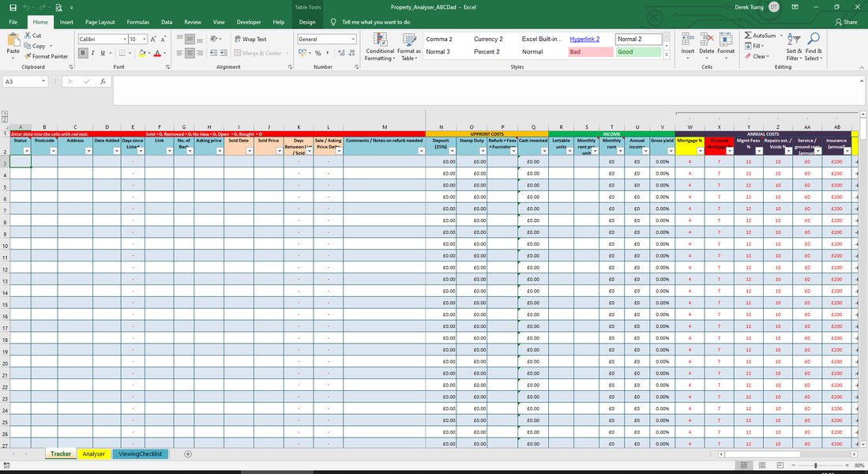Click the Share button

click(847, 22)
